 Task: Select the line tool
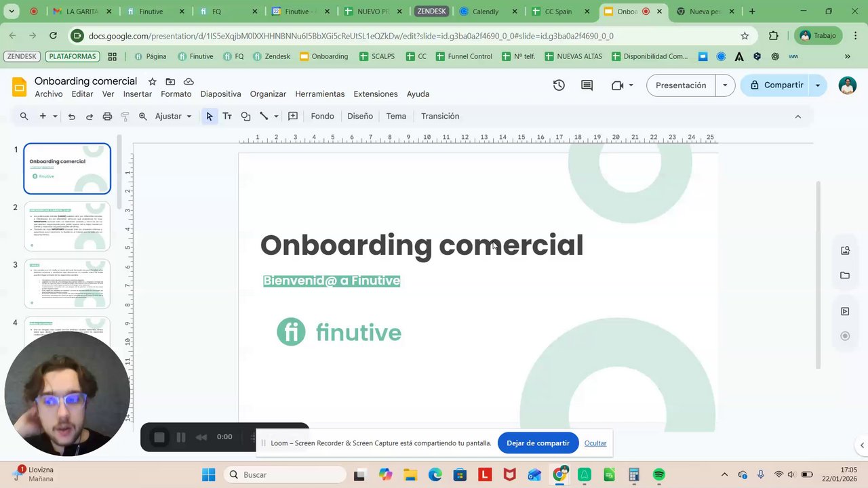coord(264,117)
